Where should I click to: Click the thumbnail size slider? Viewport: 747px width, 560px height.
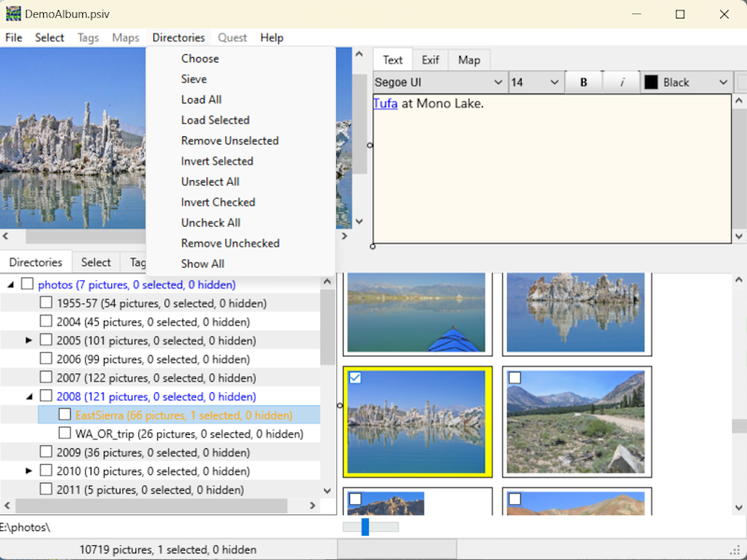363,526
